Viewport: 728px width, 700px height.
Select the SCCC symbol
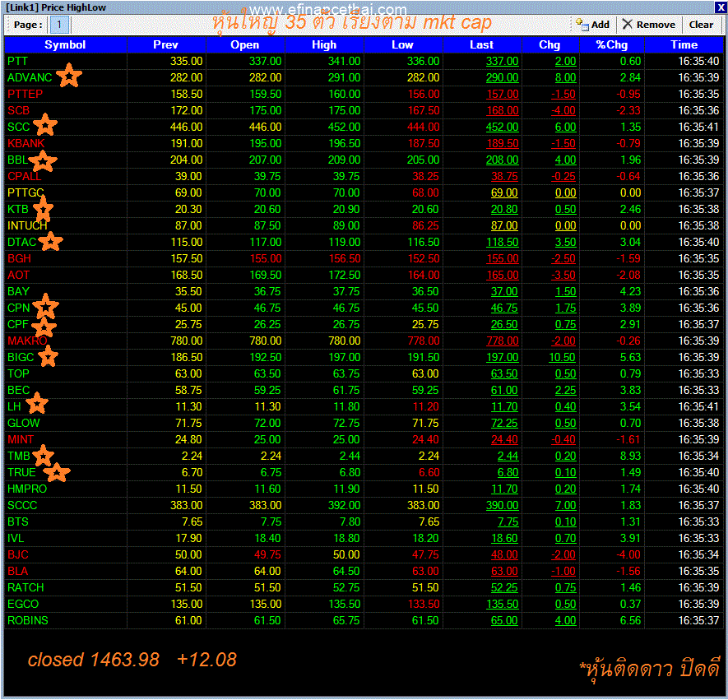pos(22,506)
